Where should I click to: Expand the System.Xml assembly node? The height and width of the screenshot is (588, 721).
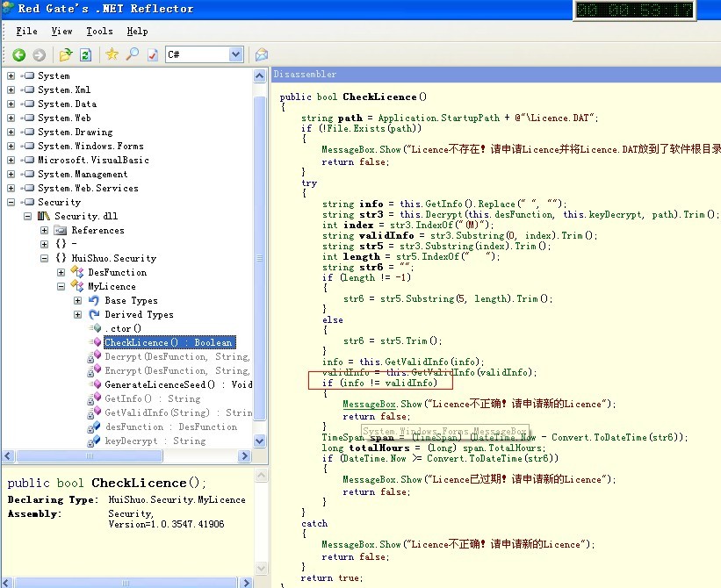pyautogui.click(x=11, y=90)
